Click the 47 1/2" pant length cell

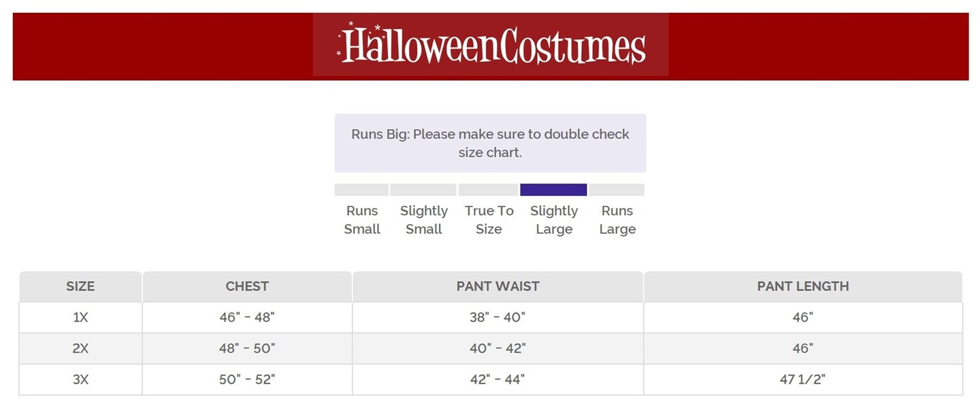(803, 379)
